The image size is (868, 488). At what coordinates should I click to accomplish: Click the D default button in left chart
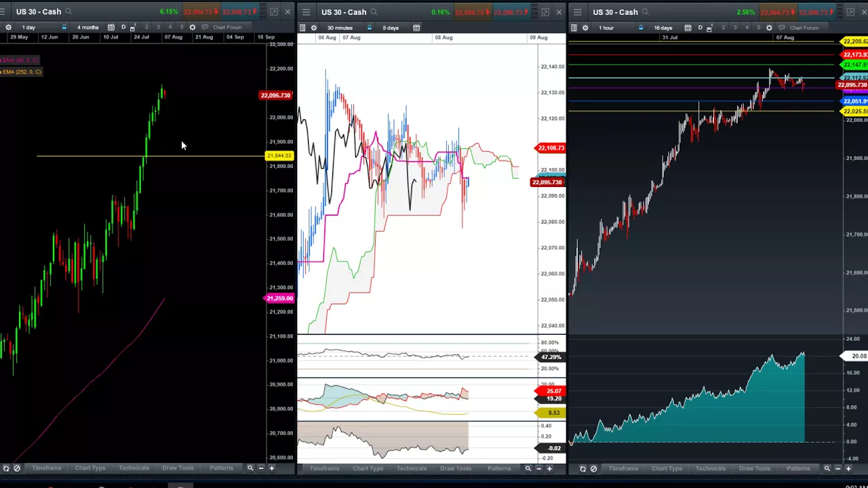click(123, 27)
